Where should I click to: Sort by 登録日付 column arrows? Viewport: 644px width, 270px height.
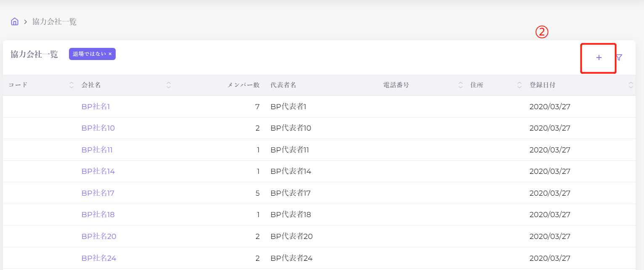pos(631,85)
